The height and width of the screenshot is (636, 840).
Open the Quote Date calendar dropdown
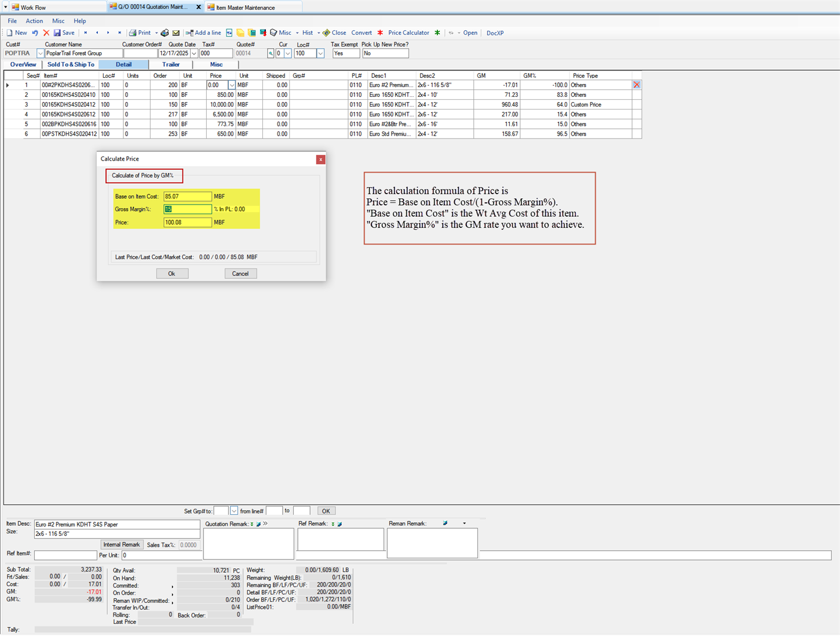click(x=195, y=53)
